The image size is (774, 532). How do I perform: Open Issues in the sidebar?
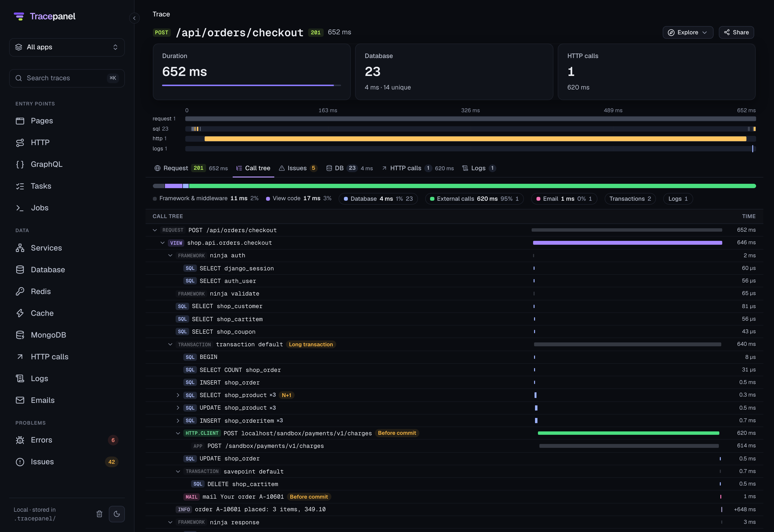click(67, 462)
